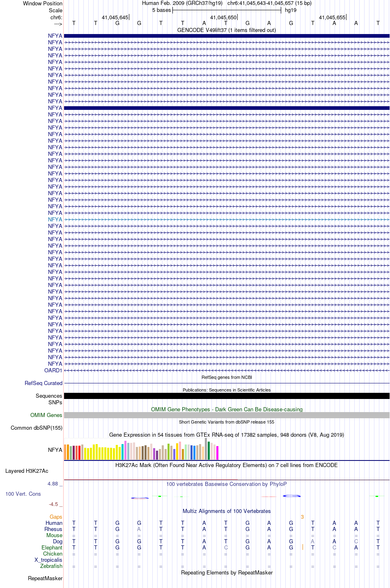Click the 41,045,655 ruler position

tap(332, 17)
